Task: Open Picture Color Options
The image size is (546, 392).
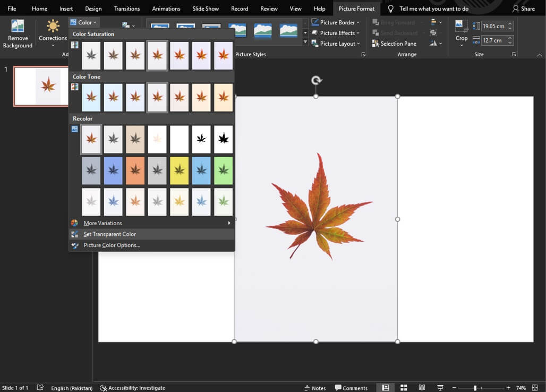Action: point(112,245)
